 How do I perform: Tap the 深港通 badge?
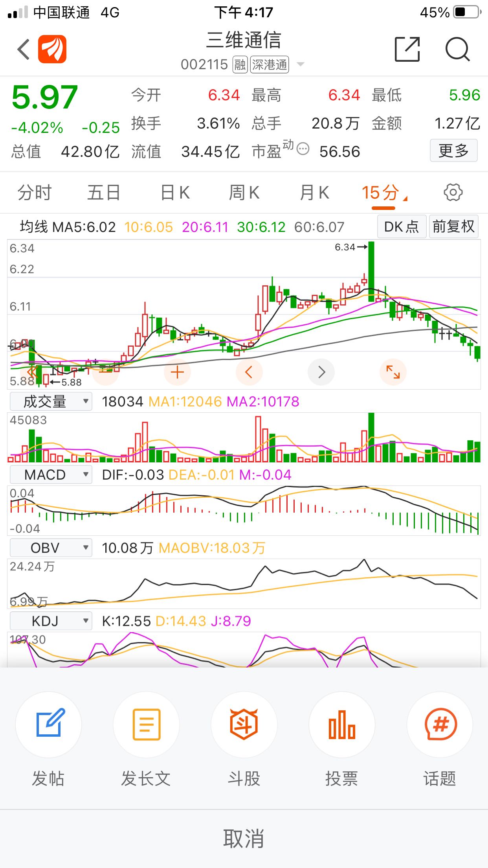270,64
